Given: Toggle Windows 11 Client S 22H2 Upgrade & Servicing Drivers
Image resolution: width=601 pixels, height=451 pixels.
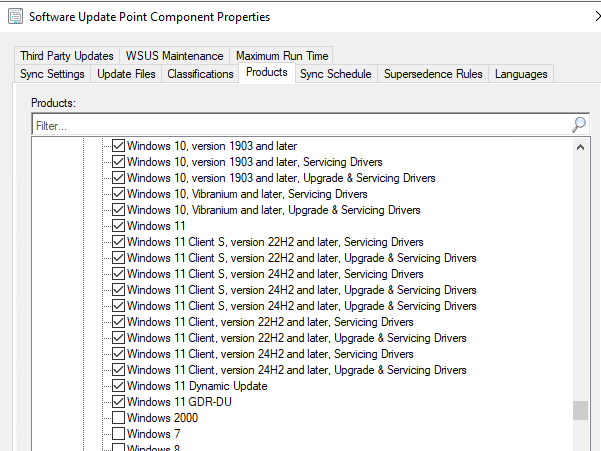Looking at the screenshot, I should tap(118, 258).
